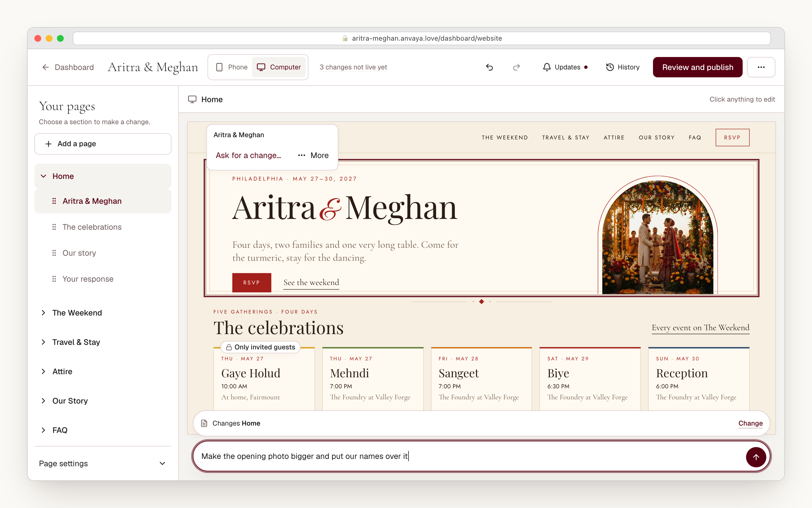Click the back arrow next to Dashboard
812x508 pixels.
coord(46,67)
